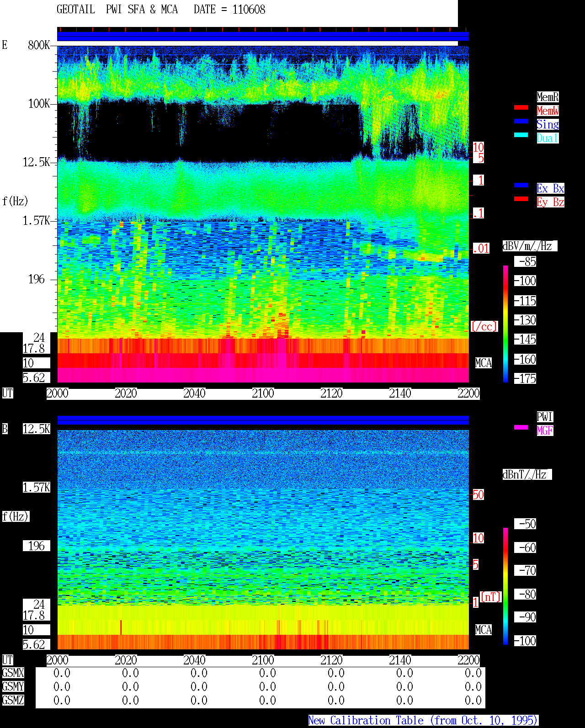Select the PWI legend label

[545, 417]
